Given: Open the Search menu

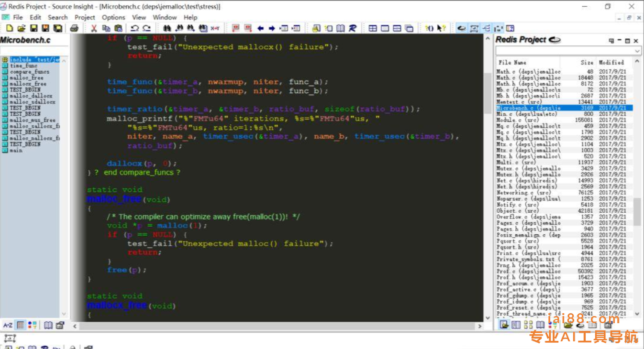Looking at the screenshot, I should pos(58,17).
